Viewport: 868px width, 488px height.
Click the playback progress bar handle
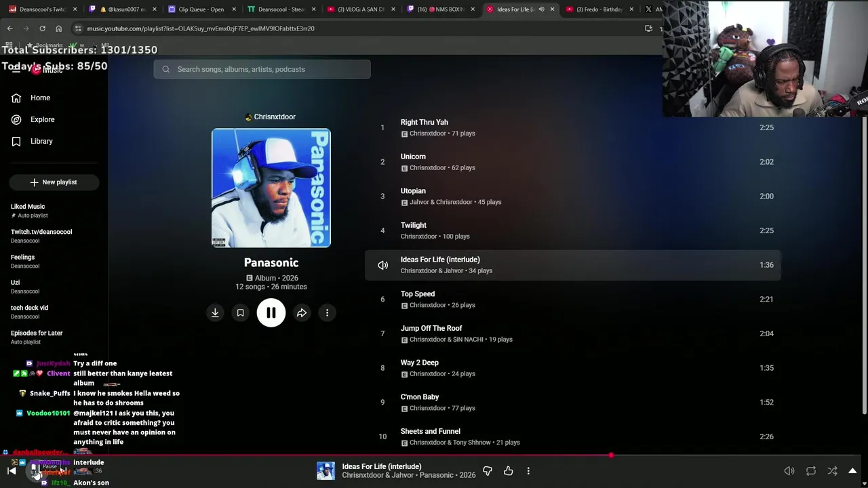click(x=611, y=455)
